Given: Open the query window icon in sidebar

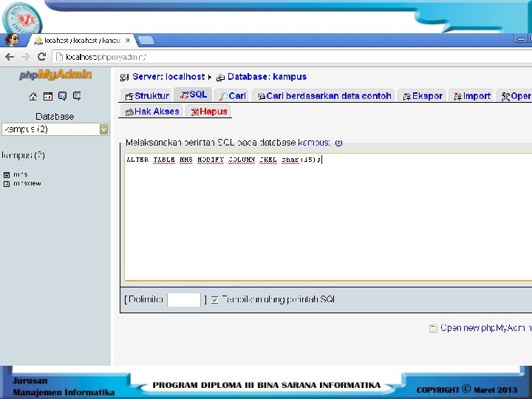Looking at the screenshot, I should pos(48,96).
